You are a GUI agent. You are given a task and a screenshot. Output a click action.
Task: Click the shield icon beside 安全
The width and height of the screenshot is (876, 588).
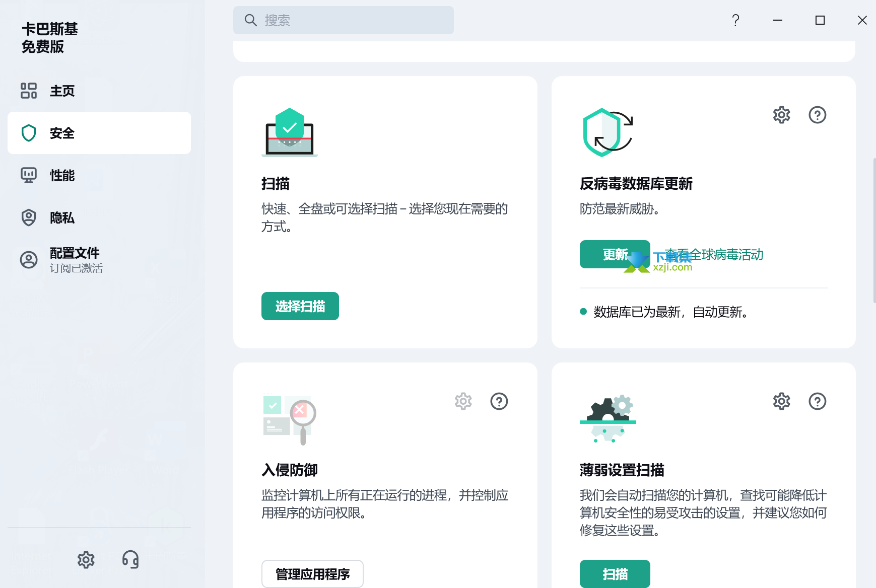click(x=29, y=133)
